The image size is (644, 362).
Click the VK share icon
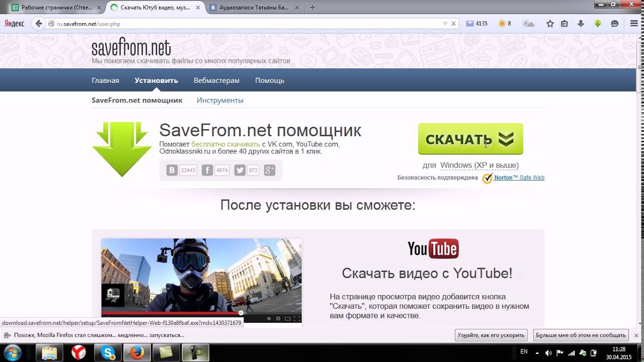(x=172, y=170)
